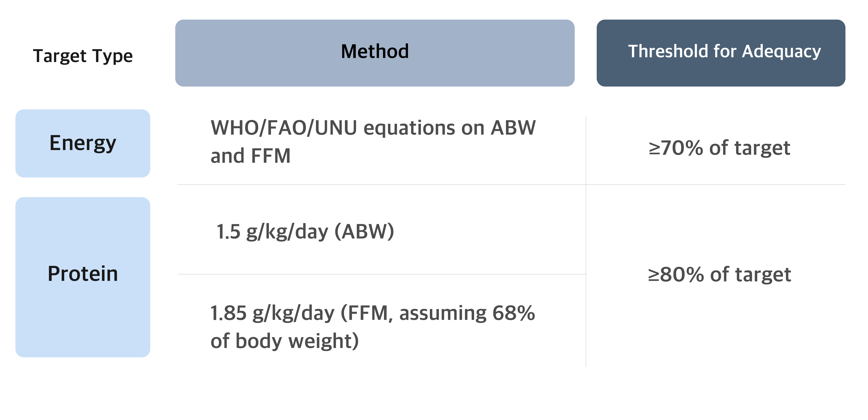
Task: Click the Method header box
Action: click(375, 53)
